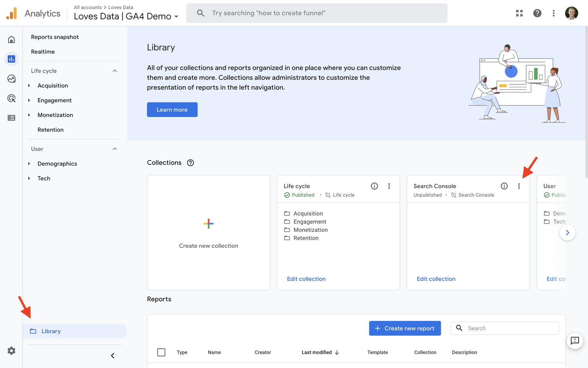Image resolution: width=588 pixels, height=368 pixels.
Task: View info for the Life cycle collection
Action: coord(374,186)
